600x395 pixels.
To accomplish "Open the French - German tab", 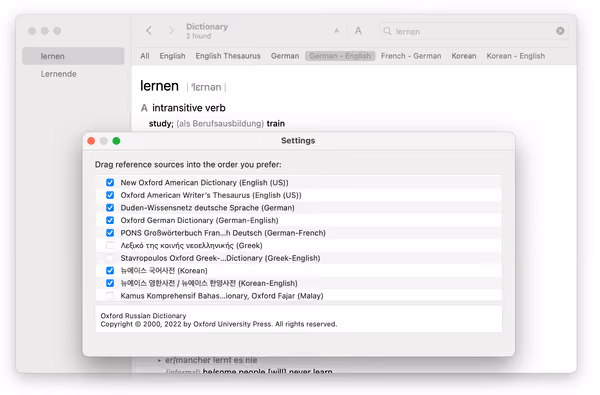I will (x=411, y=56).
